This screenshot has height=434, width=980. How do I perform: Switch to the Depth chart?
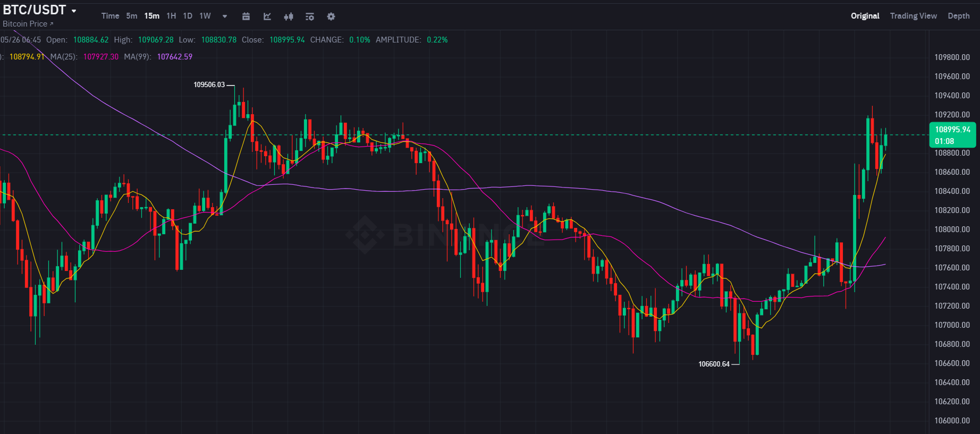coord(959,16)
